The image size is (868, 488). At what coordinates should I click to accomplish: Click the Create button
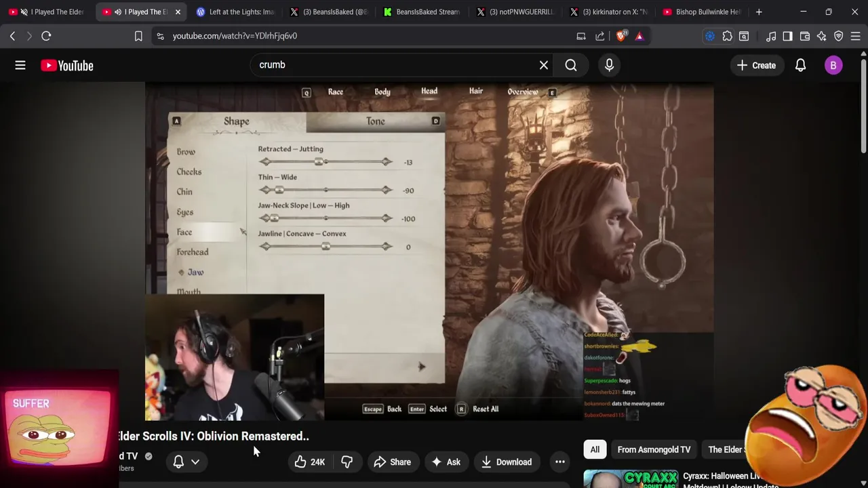[756, 65]
